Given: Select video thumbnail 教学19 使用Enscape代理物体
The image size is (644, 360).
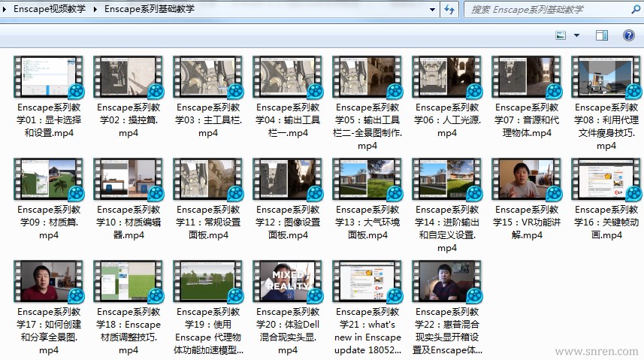Looking at the screenshot, I should click(208, 282).
